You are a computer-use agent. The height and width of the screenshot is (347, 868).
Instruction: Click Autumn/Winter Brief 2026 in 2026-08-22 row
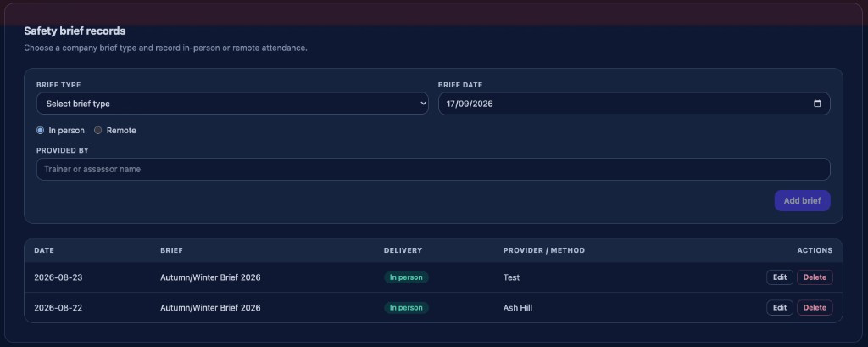[210, 307]
